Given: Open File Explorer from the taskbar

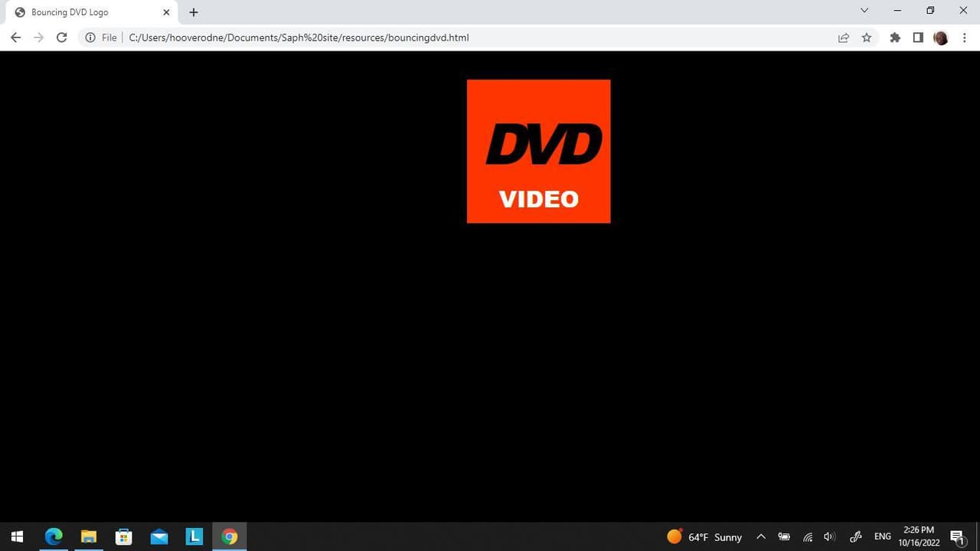Looking at the screenshot, I should click(x=88, y=536).
